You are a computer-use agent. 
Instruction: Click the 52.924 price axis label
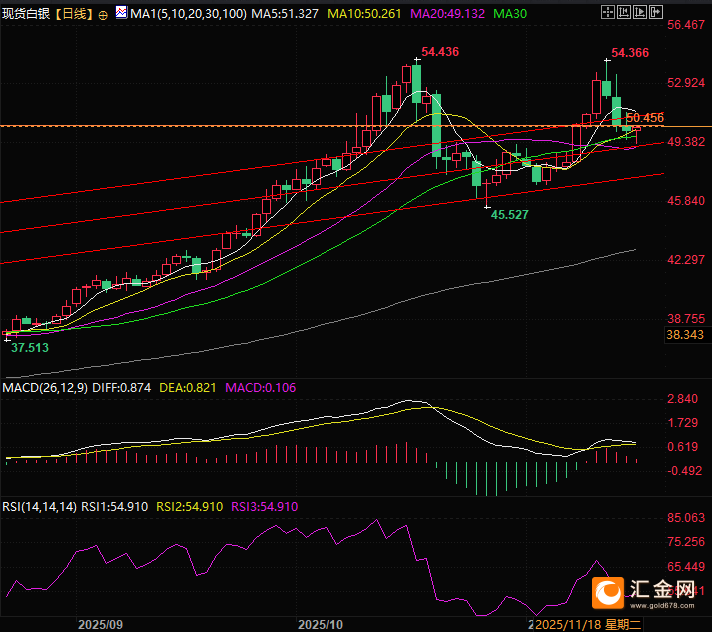686,83
